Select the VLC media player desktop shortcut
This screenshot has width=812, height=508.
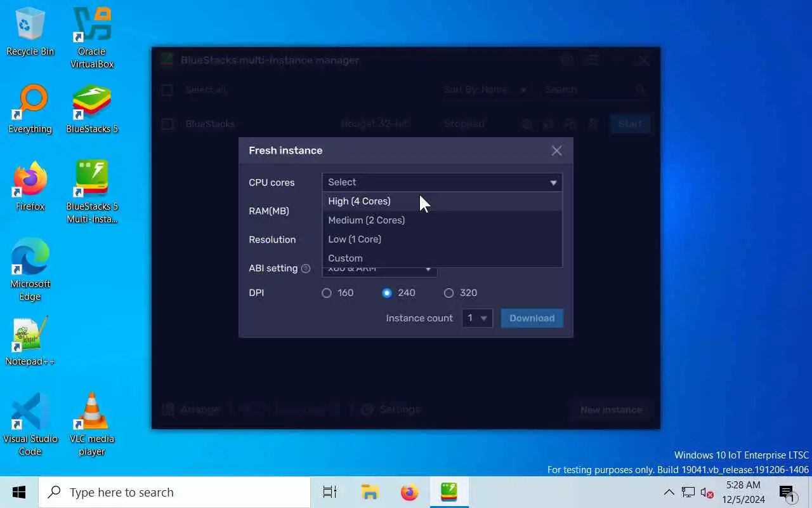pyautogui.click(x=92, y=424)
